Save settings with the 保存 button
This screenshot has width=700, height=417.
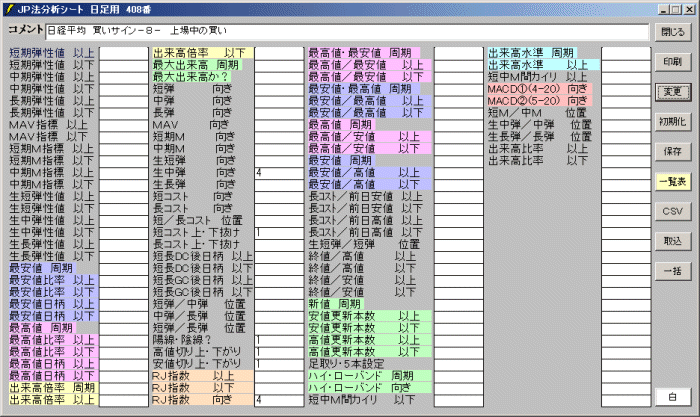672,152
